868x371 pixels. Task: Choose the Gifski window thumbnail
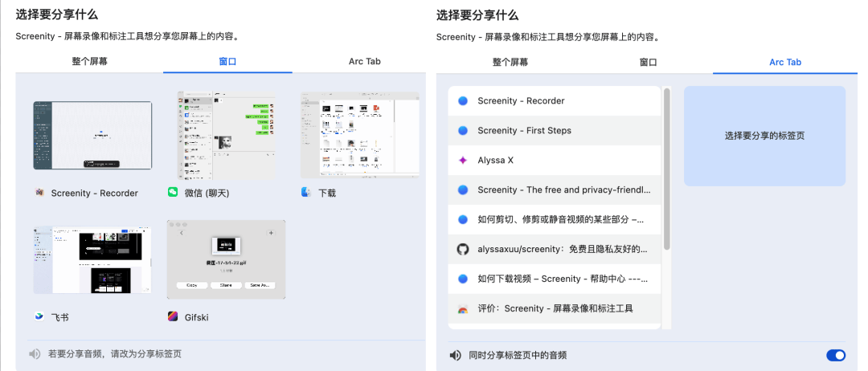(226, 259)
